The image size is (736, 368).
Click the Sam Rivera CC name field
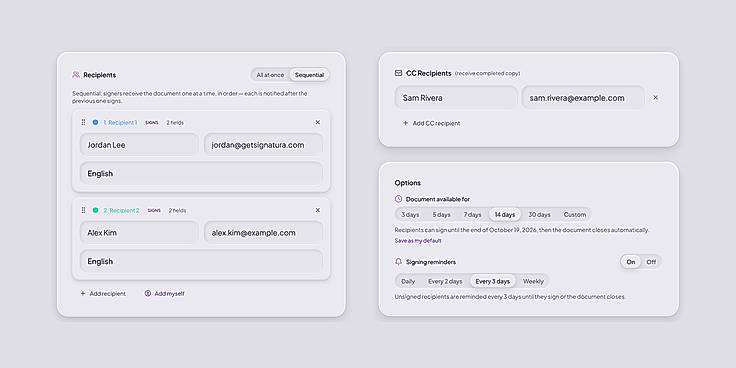[x=456, y=98]
